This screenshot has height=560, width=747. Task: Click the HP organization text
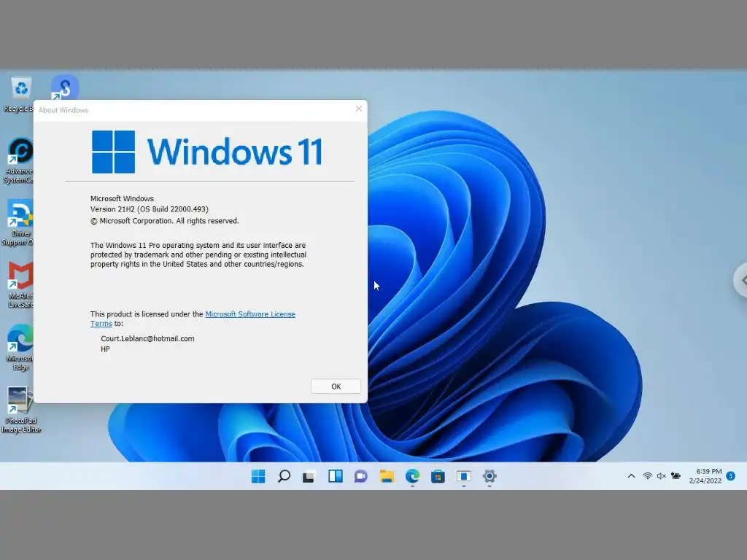(105, 349)
